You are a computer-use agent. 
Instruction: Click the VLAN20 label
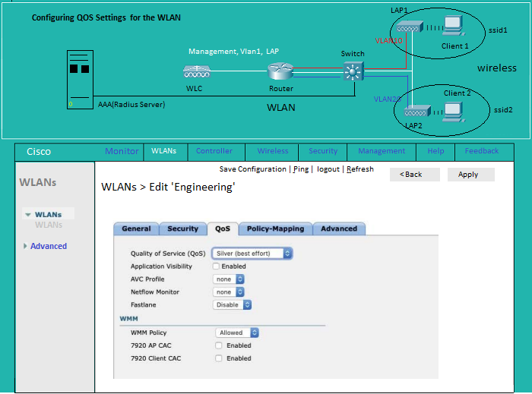coord(387,99)
